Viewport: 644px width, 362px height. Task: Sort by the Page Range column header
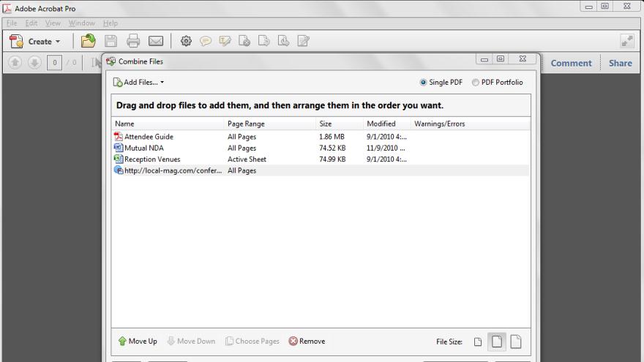tap(270, 124)
